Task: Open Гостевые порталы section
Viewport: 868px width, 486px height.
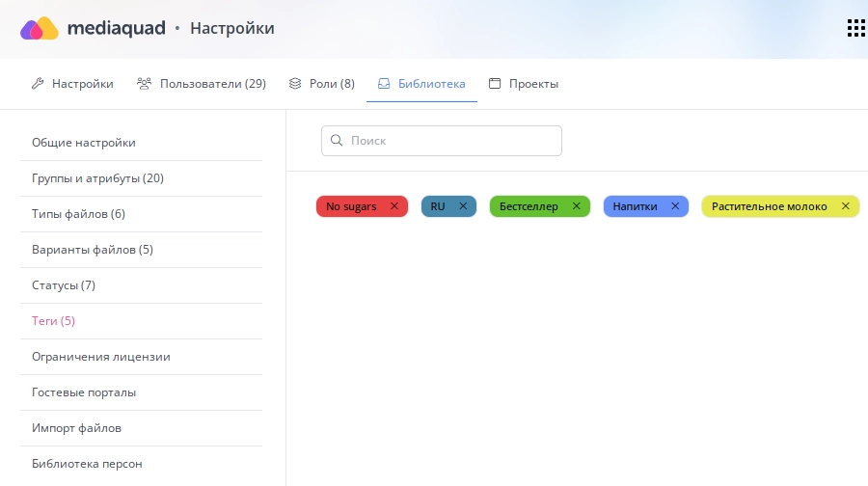Action: click(141, 392)
